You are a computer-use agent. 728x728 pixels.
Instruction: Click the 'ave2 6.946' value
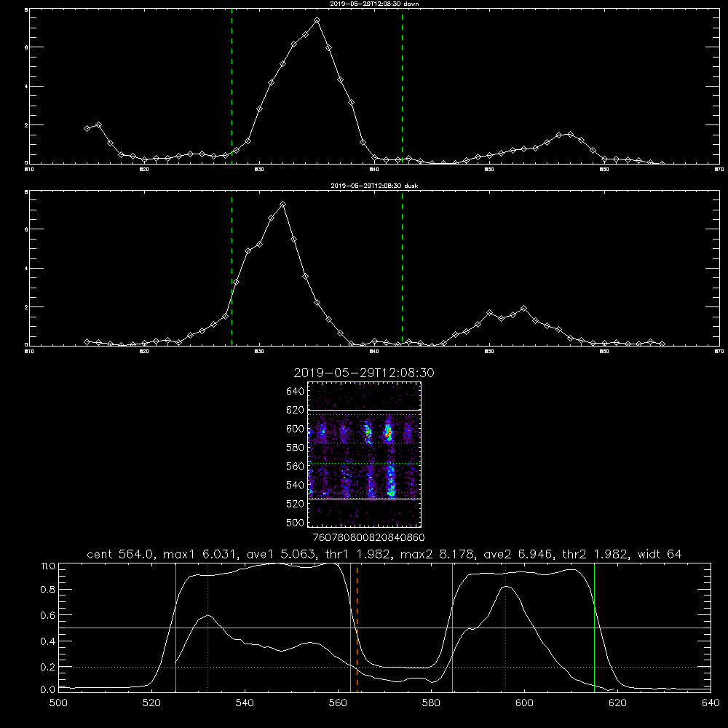pyautogui.click(x=518, y=554)
